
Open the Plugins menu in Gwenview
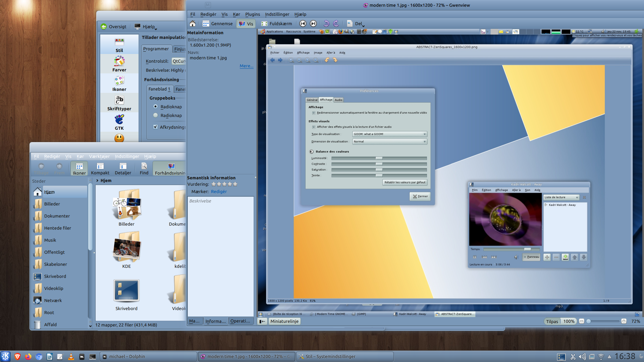pos(252,14)
